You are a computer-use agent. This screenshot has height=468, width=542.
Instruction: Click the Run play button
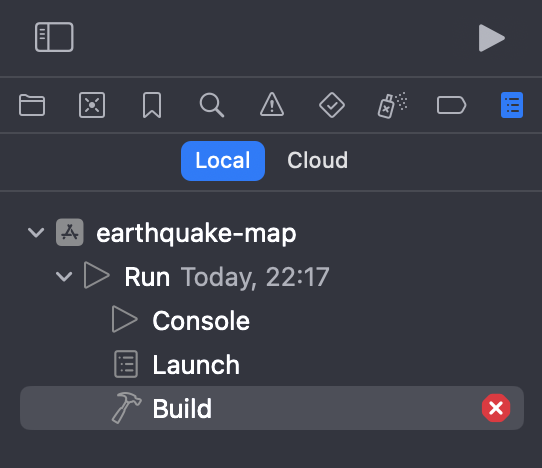coord(491,38)
